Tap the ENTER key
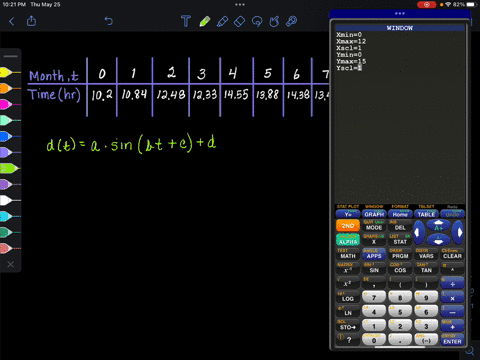Screen dimensions: 480x360 point(452,341)
